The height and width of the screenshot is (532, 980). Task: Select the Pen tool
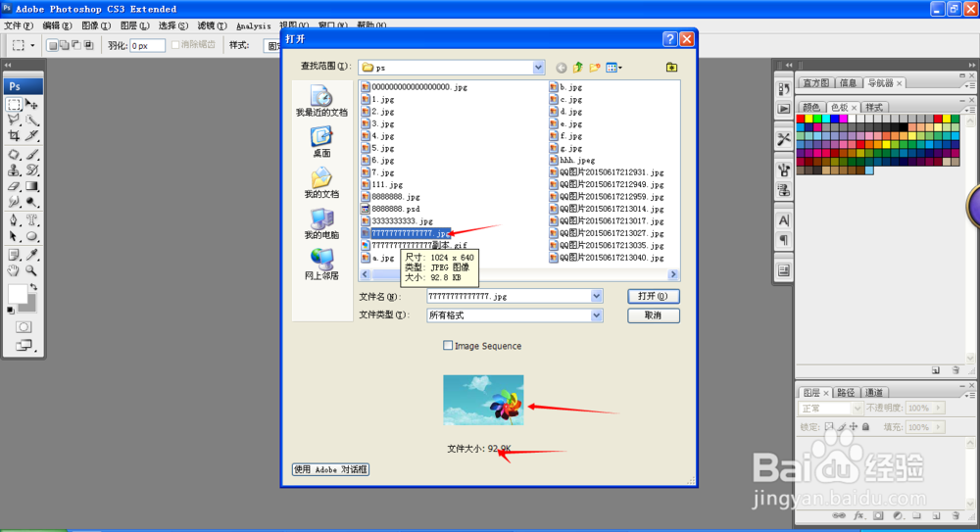pyautogui.click(x=14, y=220)
